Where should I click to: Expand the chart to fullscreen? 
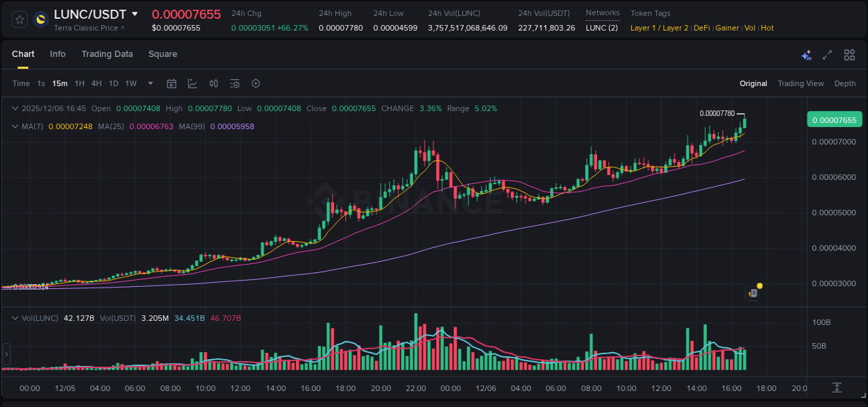click(x=828, y=54)
